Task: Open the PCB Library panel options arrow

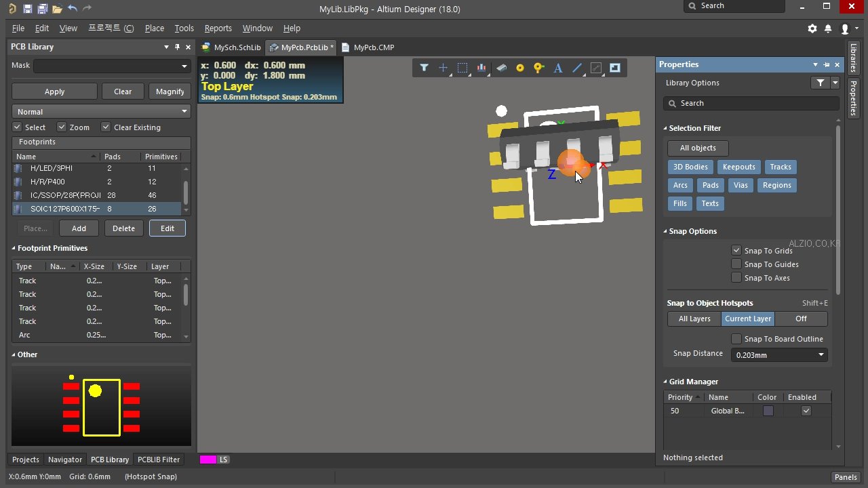Action: coord(166,47)
